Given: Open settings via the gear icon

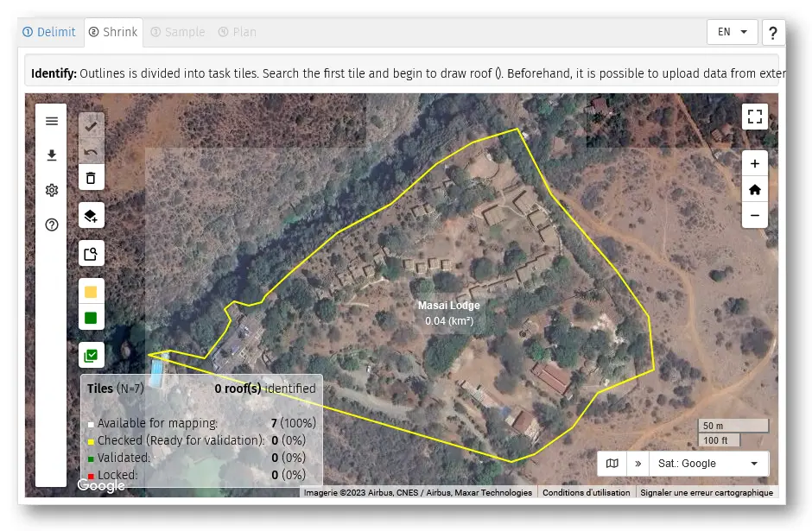Looking at the screenshot, I should click(52, 190).
